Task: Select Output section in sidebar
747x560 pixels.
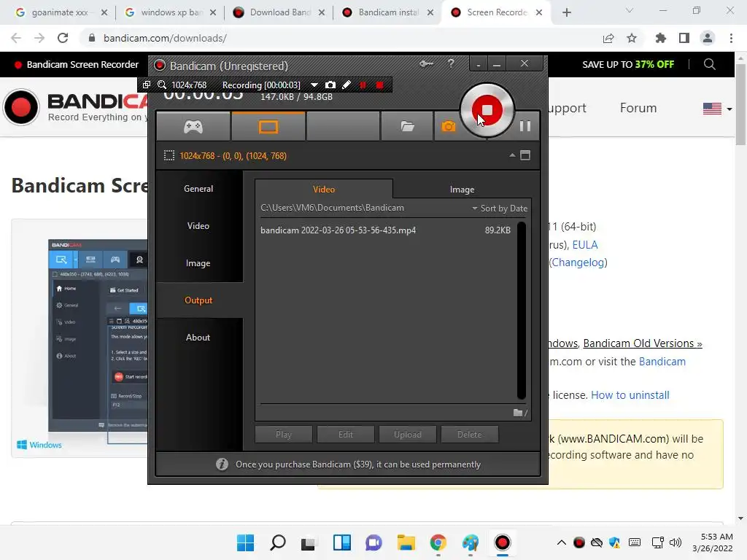Action: tap(198, 300)
